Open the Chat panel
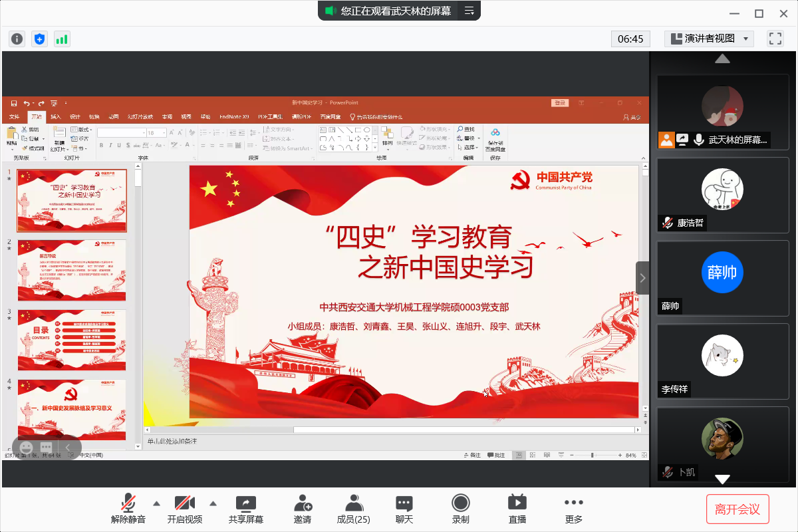Image resolution: width=798 pixels, height=532 pixels. point(404,509)
